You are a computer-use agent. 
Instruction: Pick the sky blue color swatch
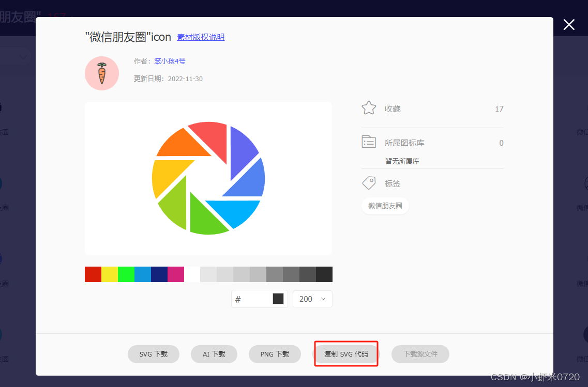click(x=143, y=274)
